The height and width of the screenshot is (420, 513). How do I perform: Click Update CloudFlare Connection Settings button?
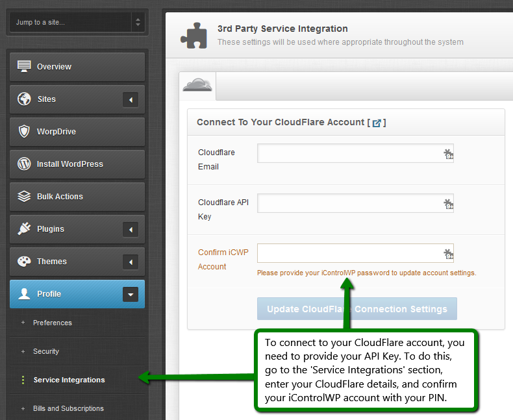point(357,309)
